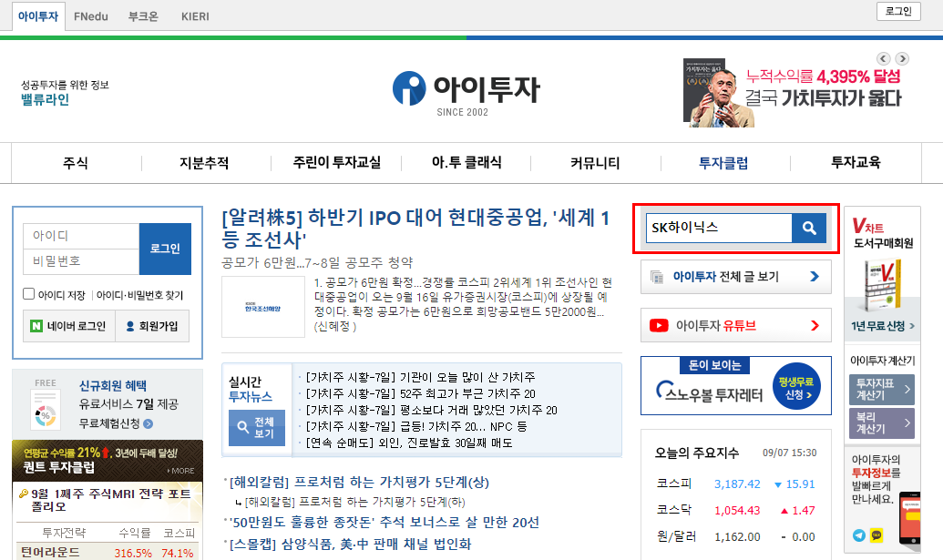This screenshot has height=560, width=943.
Task: Click 아이디·비밀번호 찾기 link
Action: pyautogui.click(x=139, y=295)
